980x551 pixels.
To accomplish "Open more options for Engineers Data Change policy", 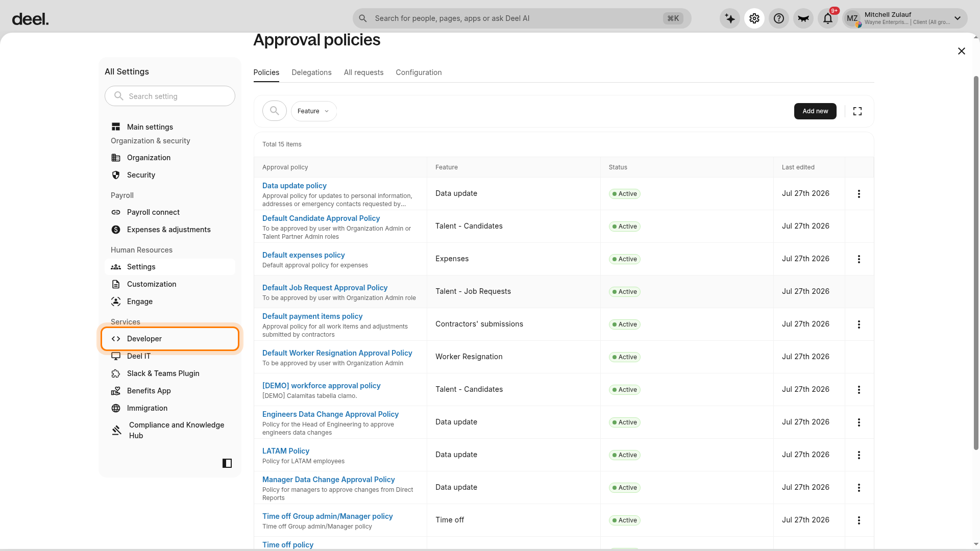I will pyautogui.click(x=859, y=422).
